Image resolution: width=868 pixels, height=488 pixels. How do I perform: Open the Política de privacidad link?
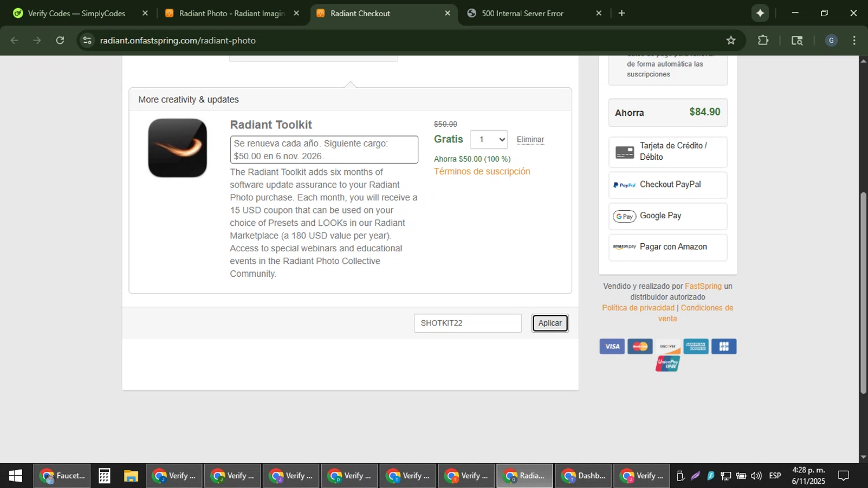click(x=638, y=308)
